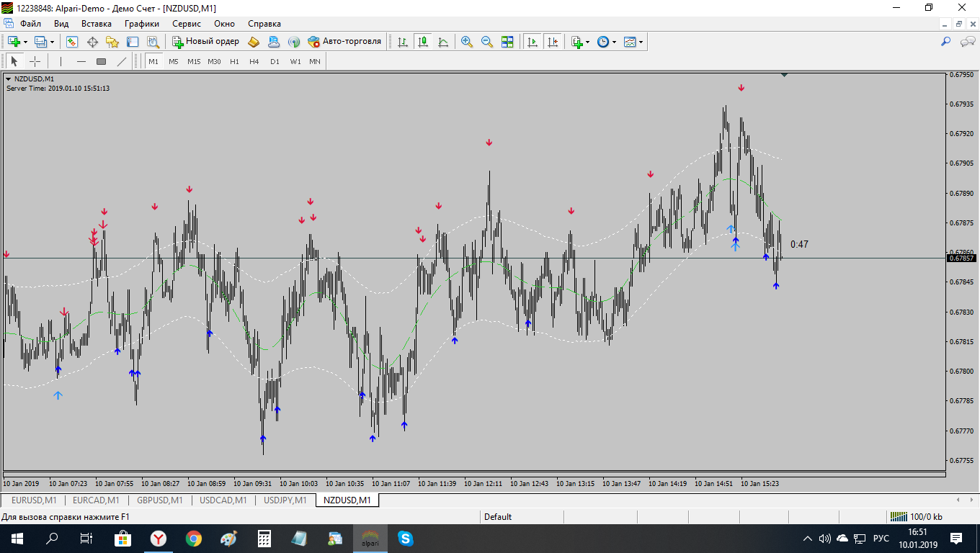
Task: Select the H1 timeframe button
Action: pos(234,61)
